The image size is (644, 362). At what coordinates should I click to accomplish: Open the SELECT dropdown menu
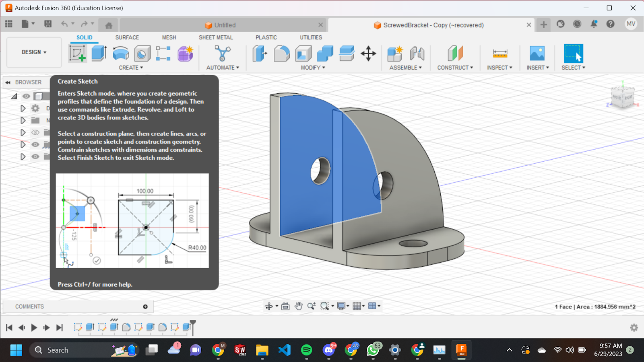[x=573, y=68]
